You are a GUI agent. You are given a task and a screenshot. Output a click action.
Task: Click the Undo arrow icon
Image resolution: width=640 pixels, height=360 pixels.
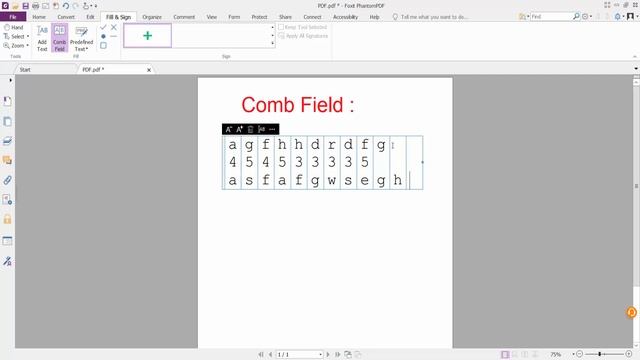pyautogui.click(x=65, y=6)
